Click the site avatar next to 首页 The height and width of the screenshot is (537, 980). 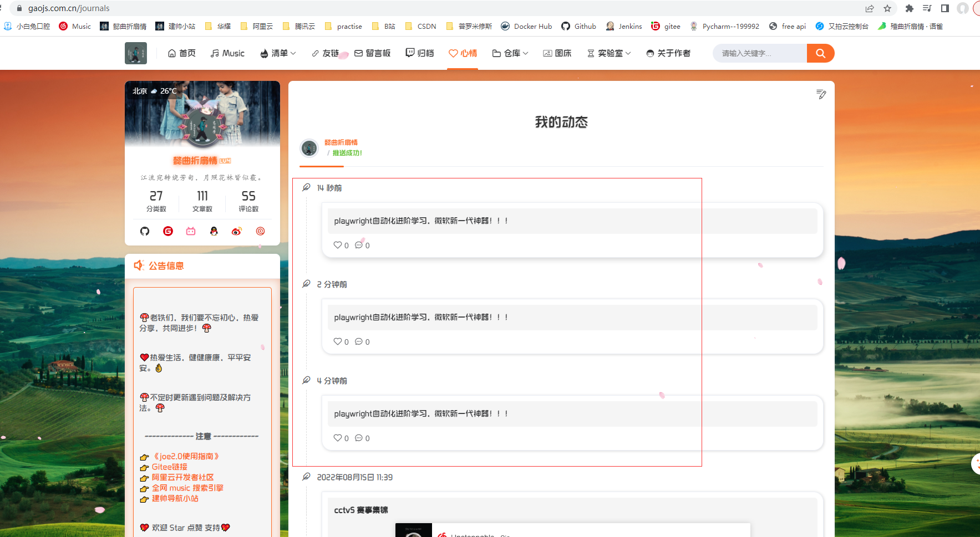click(x=136, y=53)
